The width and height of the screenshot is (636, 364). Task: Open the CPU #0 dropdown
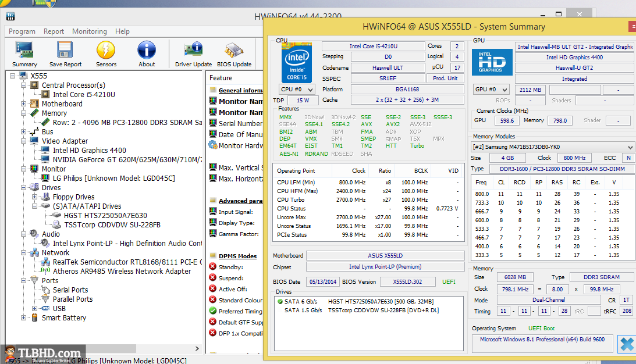coord(297,89)
